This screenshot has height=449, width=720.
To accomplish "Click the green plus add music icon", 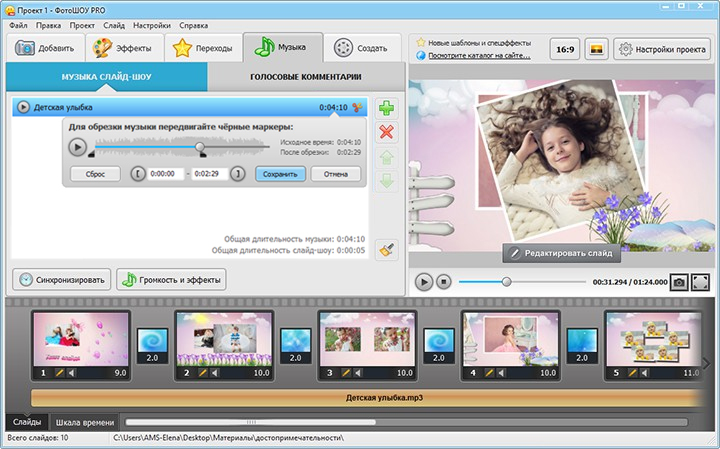I will [386, 108].
